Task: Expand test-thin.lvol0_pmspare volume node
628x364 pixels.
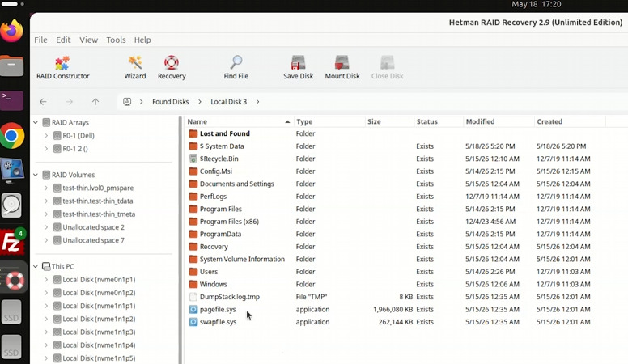Action: (x=46, y=188)
